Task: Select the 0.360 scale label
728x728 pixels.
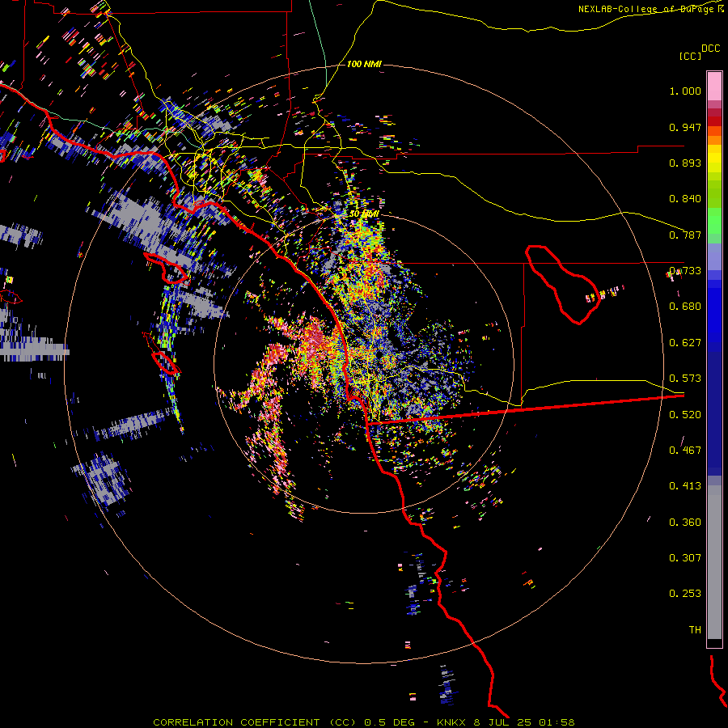Action: [685, 523]
